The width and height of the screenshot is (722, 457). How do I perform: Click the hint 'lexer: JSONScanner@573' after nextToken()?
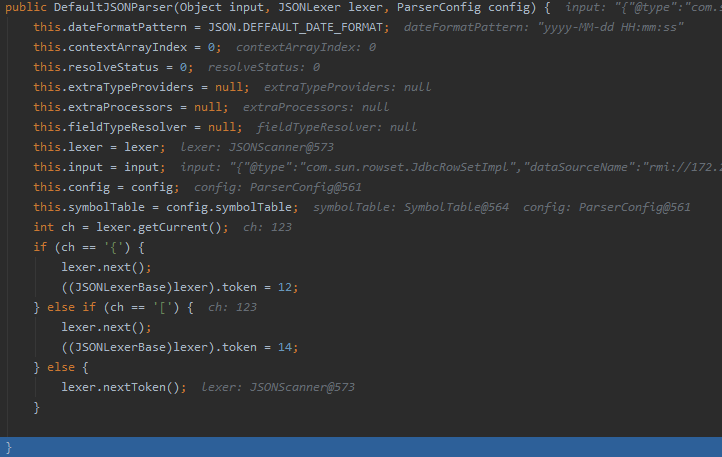(x=278, y=387)
